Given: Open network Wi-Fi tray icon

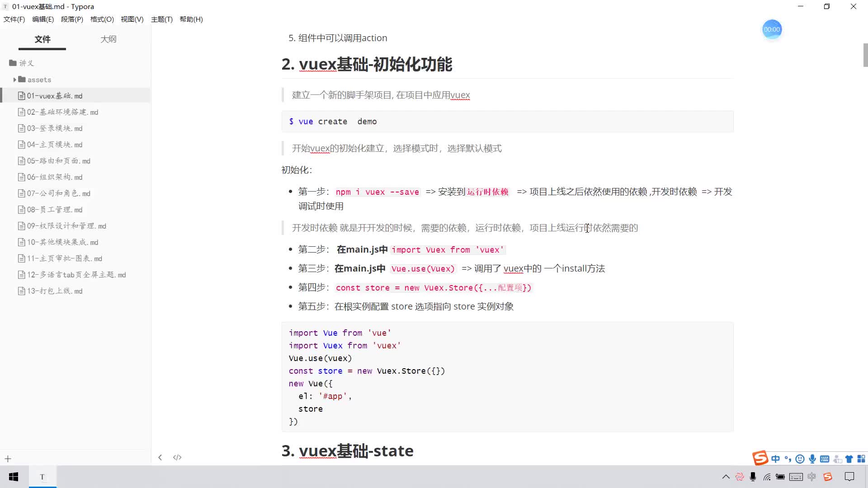Looking at the screenshot, I should pyautogui.click(x=767, y=477).
